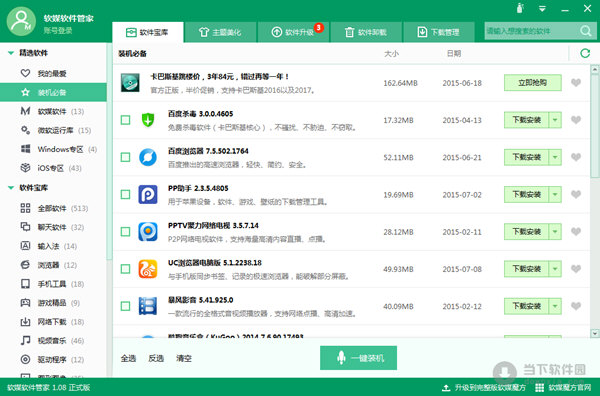Click the Kaspersky promotion disc icon
This screenshot has height=396, width=600.
tap(130, 83)
